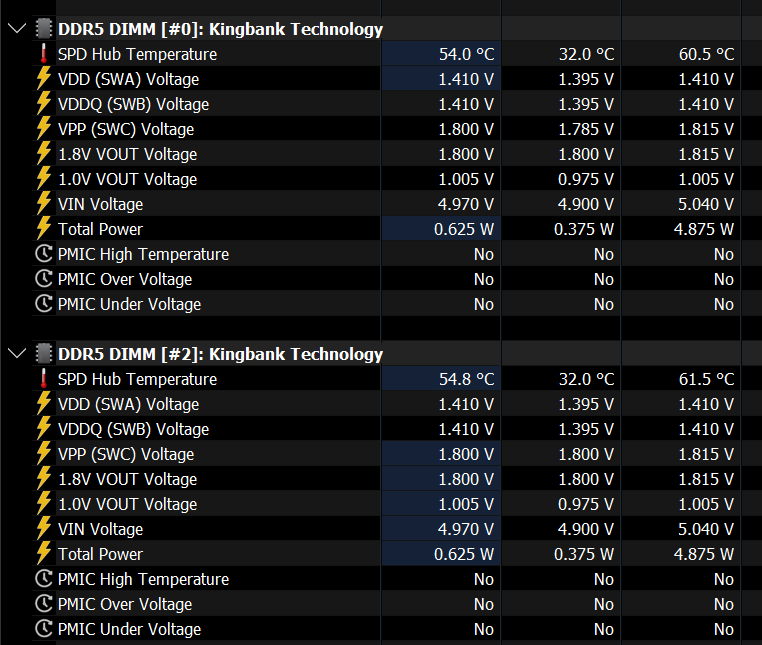This screenshot has width=762, height=645.
Task: Select VPP (SWC) Voltage label under DIMM [#0]
Action: click(x=126, y=129)
